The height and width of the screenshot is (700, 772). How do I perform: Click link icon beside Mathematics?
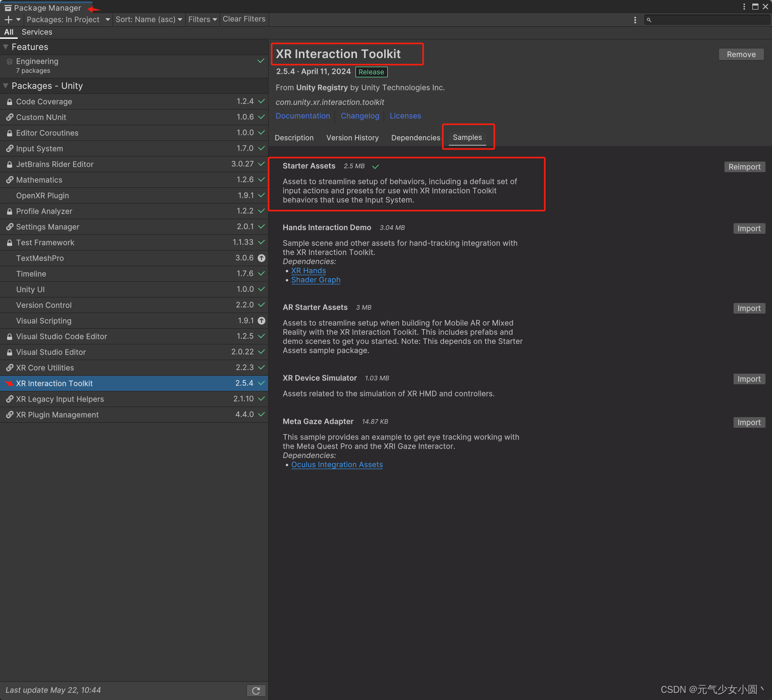click(x=10, y=180)
